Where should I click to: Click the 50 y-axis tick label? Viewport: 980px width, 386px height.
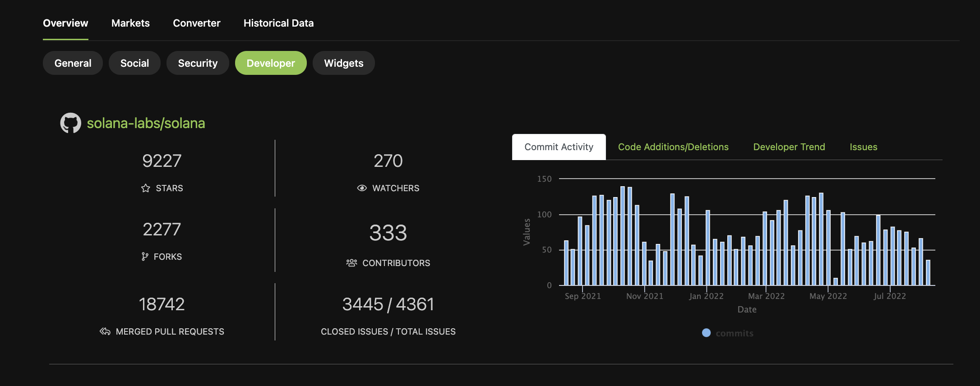pyautogui.click(x=547, y=250)
